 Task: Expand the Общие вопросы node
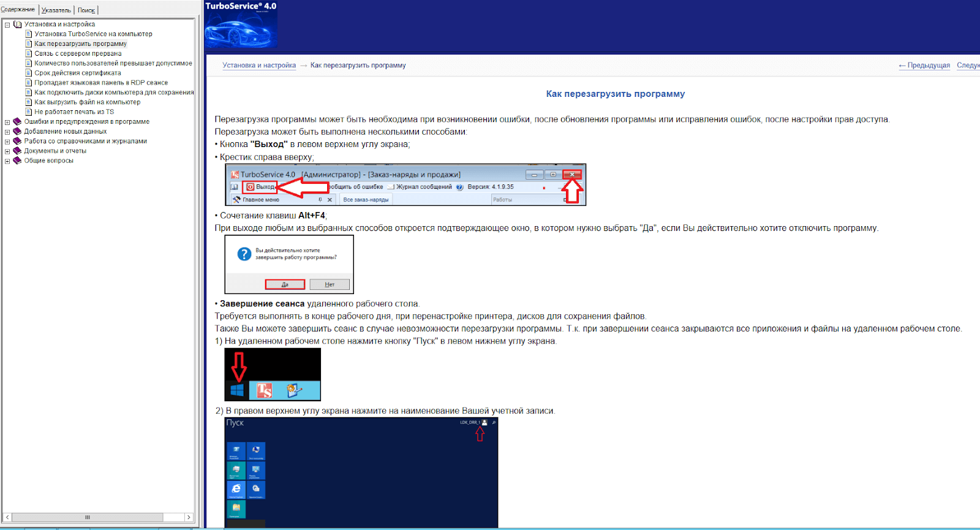point(7,161)
